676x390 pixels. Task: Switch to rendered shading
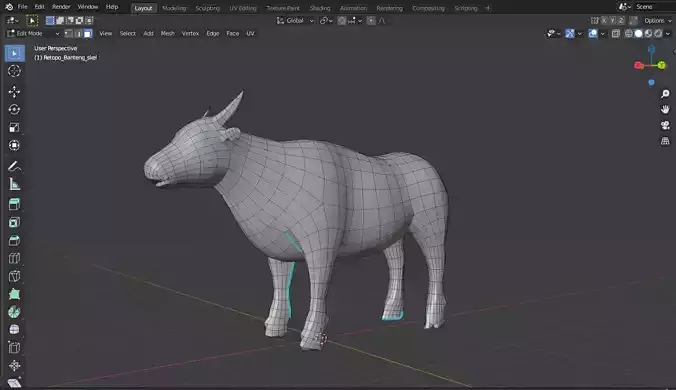pyautogui.click(x=658, y=34)
